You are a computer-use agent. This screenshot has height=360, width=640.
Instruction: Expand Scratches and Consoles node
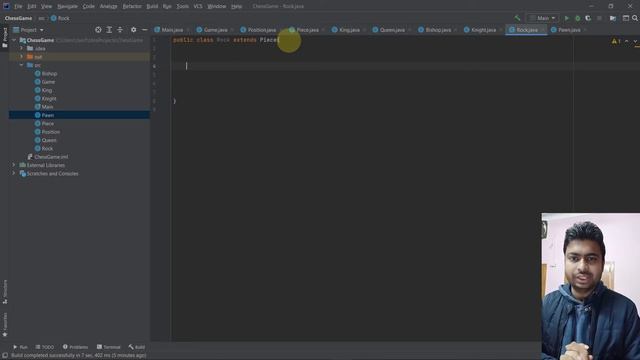click(14, 173)
